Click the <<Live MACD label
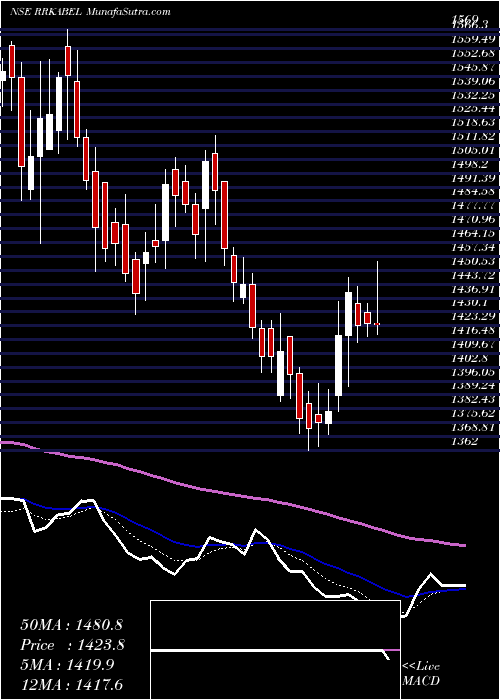Screen dimensions: 500x700 (421, 673)
